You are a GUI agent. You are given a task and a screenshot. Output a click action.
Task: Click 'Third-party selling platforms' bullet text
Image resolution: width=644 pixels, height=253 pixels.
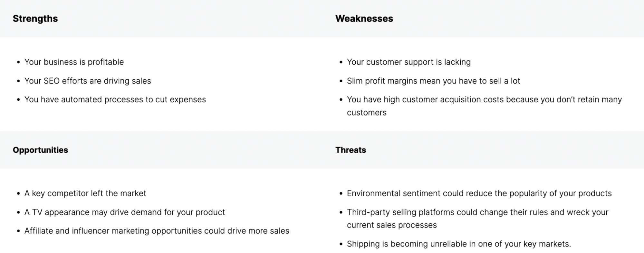(x=478, y=218)
